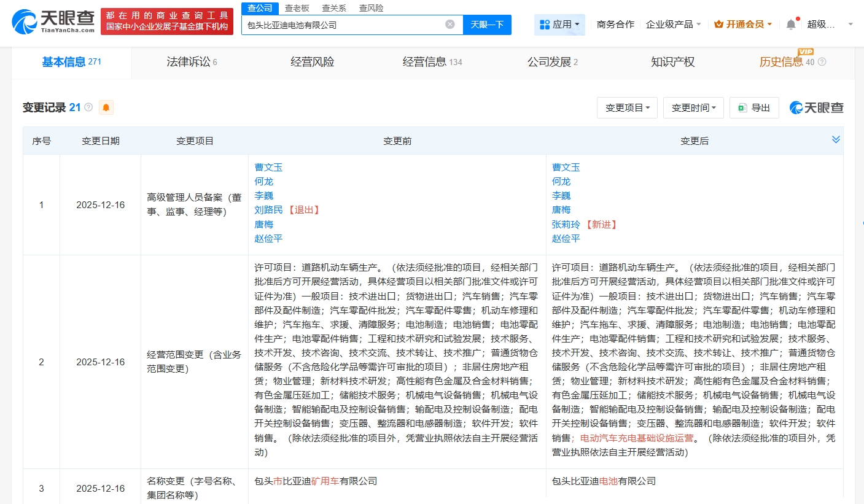Click the 天眼一下 search button
Image resolution: width=864 pixels, height=504 pixels.
point(487,25)
